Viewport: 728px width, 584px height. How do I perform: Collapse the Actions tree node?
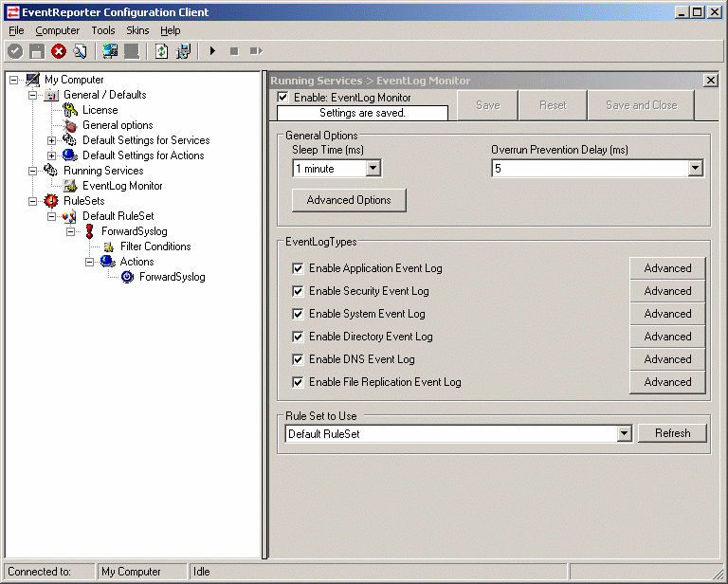pyautogui.click(x=90, y=263)
